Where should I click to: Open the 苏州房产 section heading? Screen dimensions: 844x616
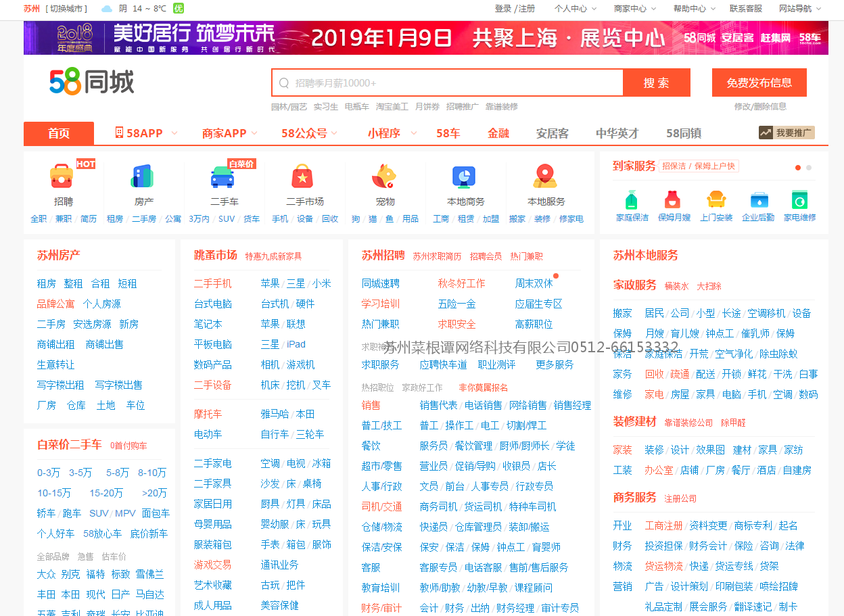click(59, 255)
